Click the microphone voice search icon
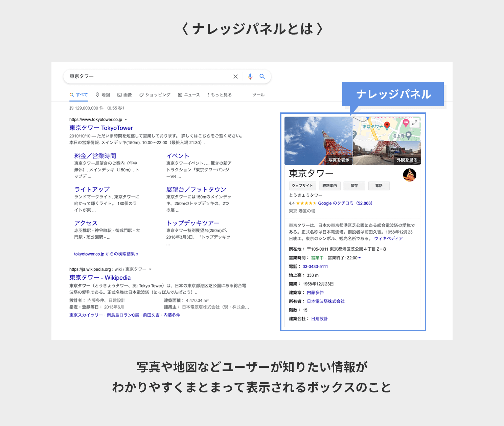Screen dimensions: 504x426 pos(250,77)
